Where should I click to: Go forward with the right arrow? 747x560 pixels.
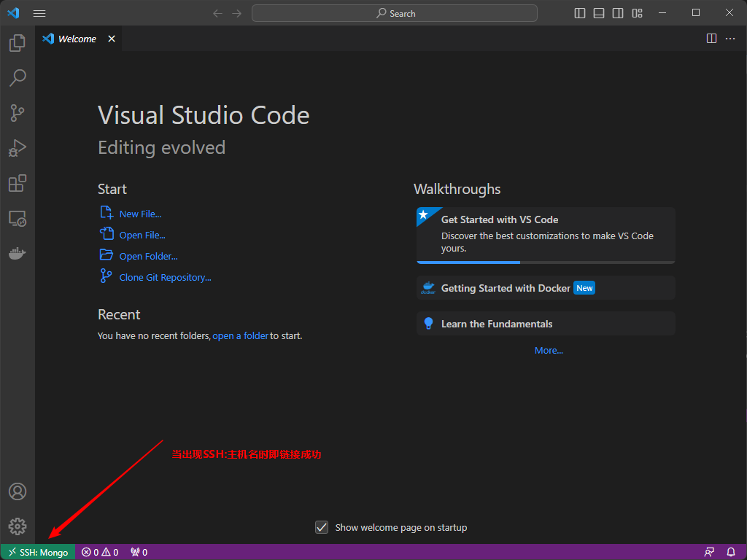coord(237,13)
